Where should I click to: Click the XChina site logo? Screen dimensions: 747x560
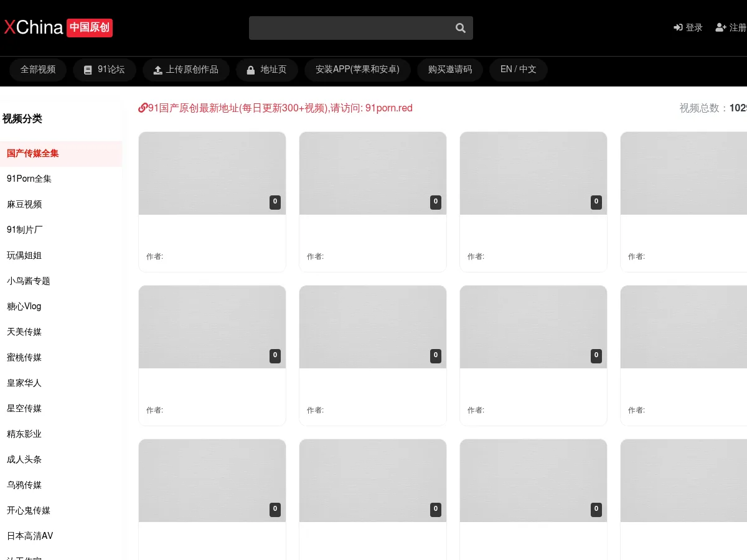pyautogui.click(x=58, y=27)
